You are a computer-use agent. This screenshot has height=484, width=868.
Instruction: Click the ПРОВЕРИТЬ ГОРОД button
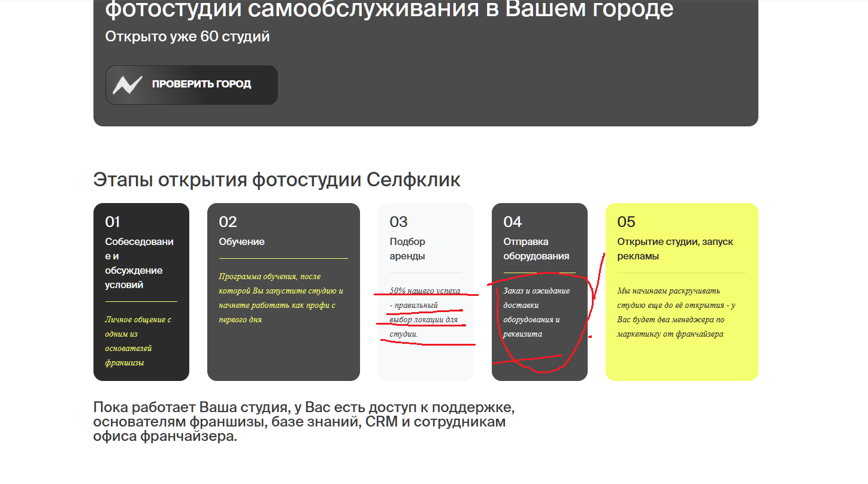(x=192, y=85)
